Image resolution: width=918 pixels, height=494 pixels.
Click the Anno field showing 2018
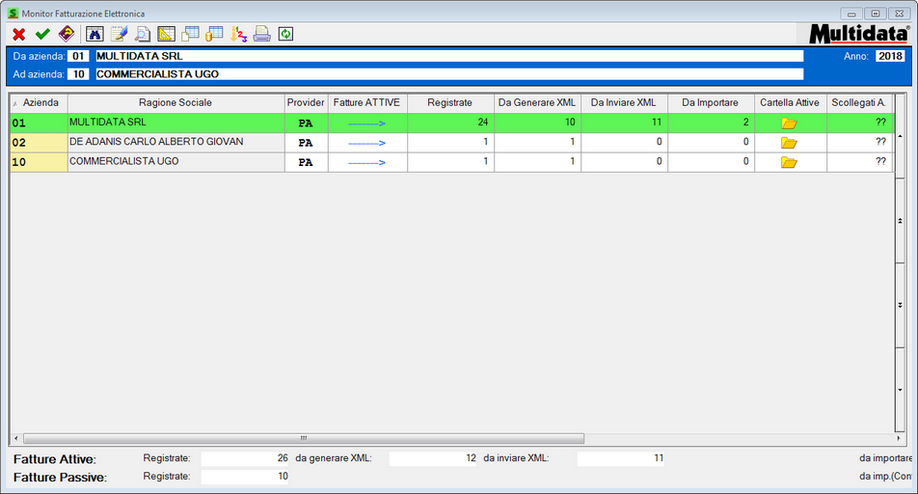point(890,56)
